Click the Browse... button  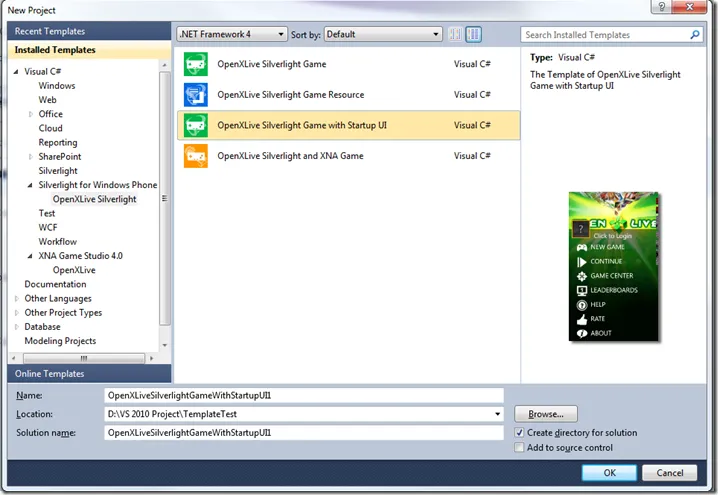(x=546, y=414)
